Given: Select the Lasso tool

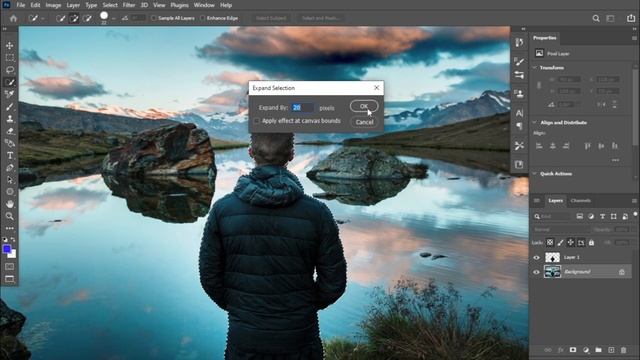Looking at the screenshot, I should 9,70.
